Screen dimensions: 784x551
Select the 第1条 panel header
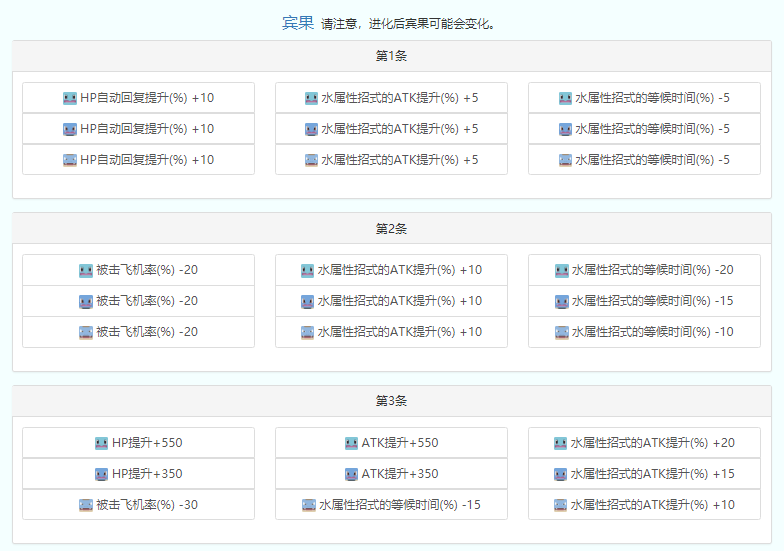391,56
